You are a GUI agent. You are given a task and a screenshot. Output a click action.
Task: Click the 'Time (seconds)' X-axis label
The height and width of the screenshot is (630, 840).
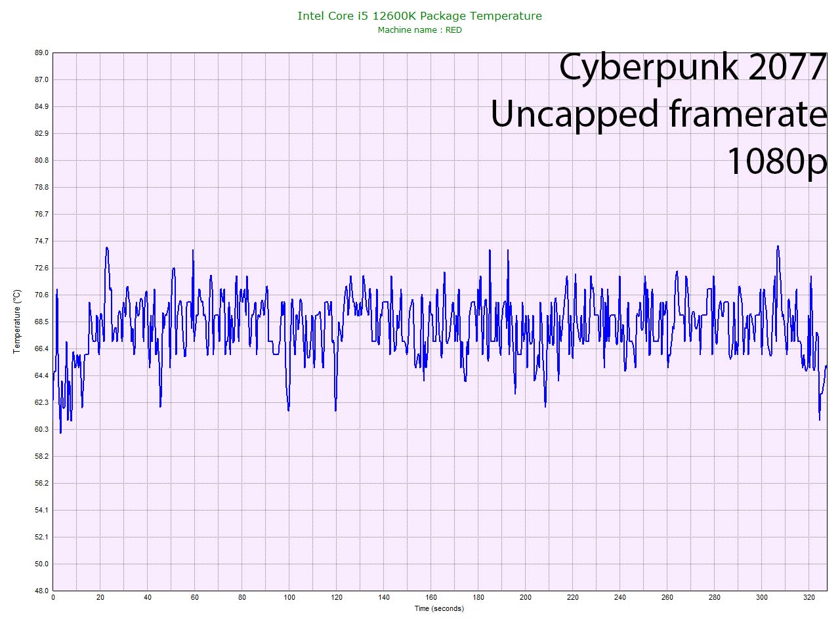click(438, 609)
